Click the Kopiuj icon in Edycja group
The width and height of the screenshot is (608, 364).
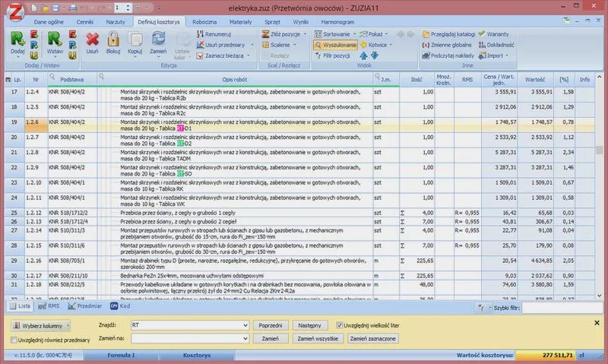135,40
